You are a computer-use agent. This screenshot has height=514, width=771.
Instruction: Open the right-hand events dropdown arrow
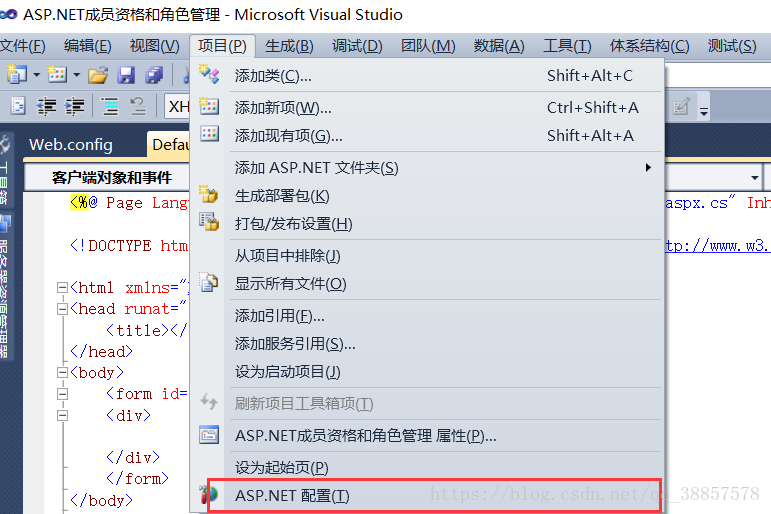pos(754,178)
